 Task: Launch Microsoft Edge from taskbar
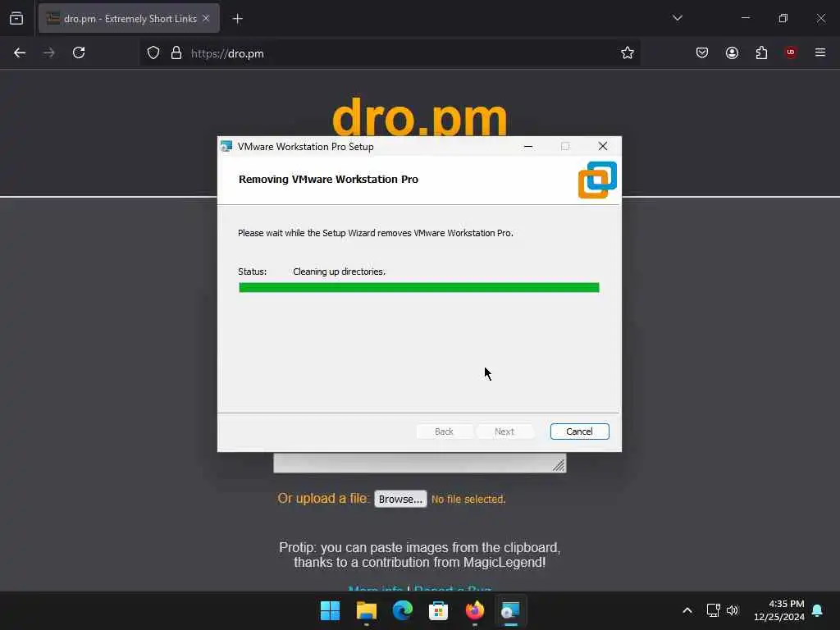coord(402,610)
